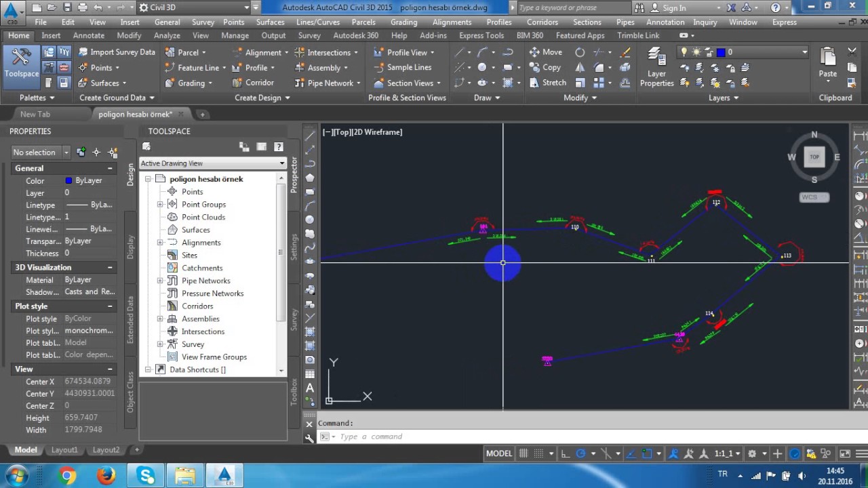
Task: Open the Analyze ribbon tab
Action: click(x=167, y=35)
